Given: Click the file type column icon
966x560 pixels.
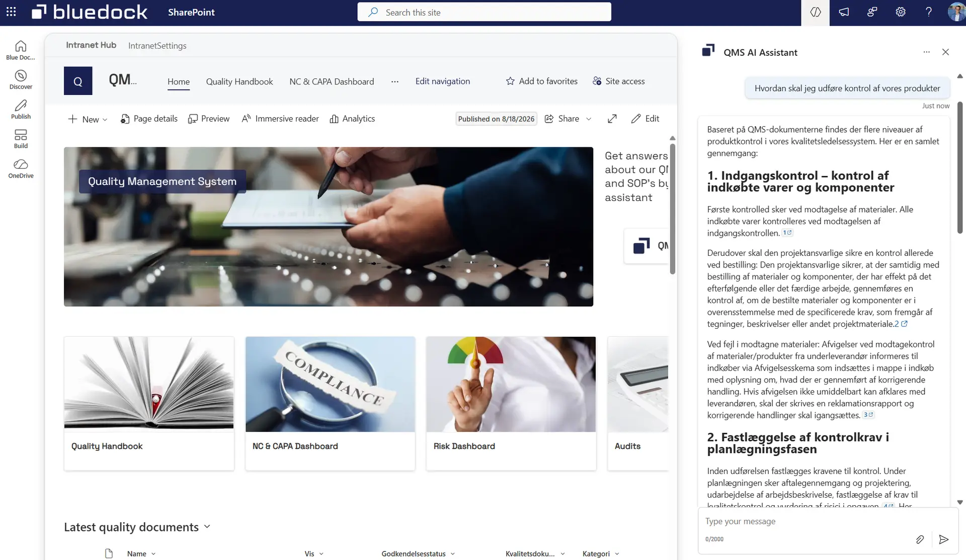Looking at the screenshot, I should [x=109, y=553].
